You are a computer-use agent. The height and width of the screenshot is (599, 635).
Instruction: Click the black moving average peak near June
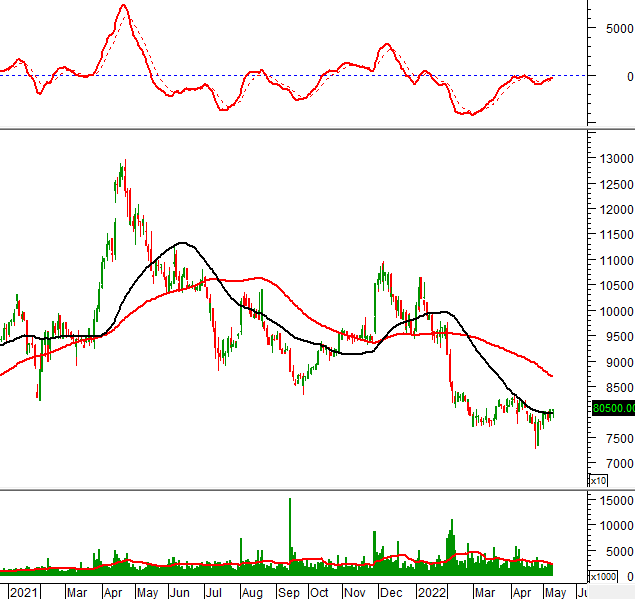coord(181,242)
